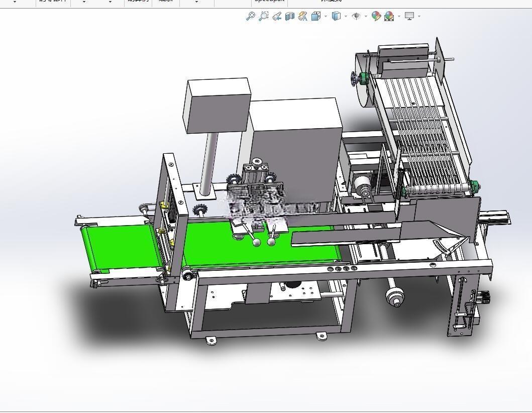
Task: Select the gray box atop the cylindrical post
Action: pyautogui.click(x=217, y=105)
